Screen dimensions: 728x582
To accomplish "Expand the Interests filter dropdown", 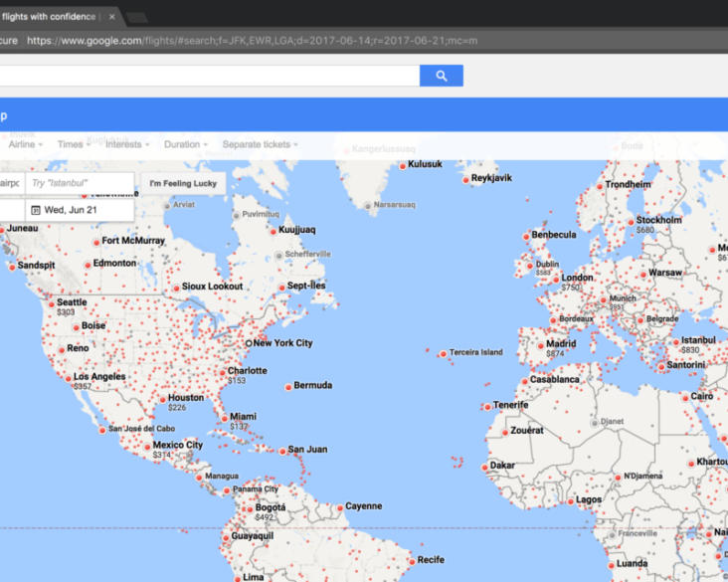I will (127, 144).
